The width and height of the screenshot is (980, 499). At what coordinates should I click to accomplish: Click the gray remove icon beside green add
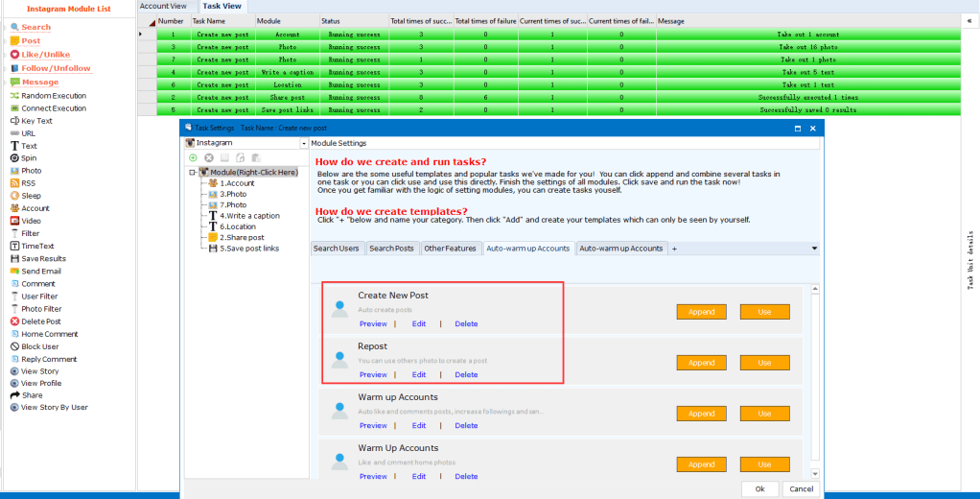coord(208,157)
